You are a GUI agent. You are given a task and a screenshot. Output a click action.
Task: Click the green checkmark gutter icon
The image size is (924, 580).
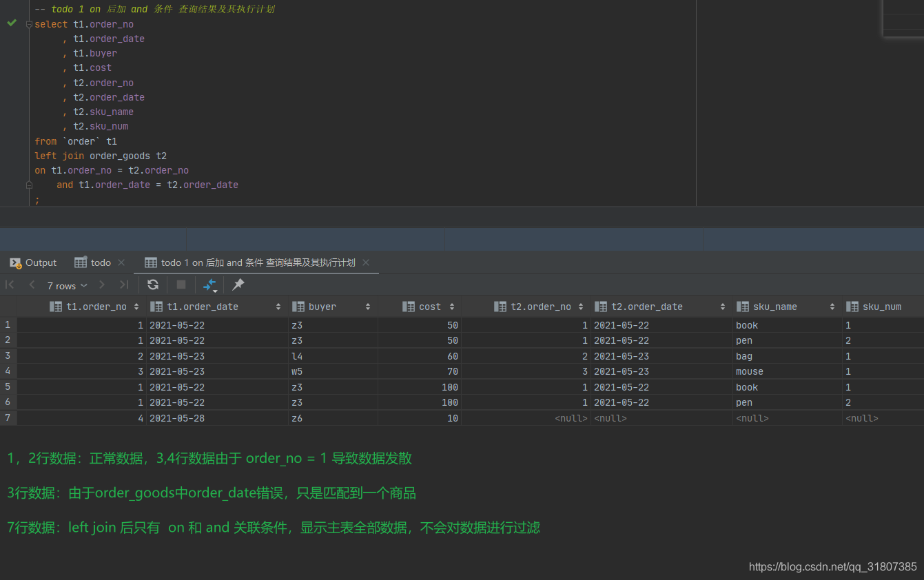tap(12, 23)
